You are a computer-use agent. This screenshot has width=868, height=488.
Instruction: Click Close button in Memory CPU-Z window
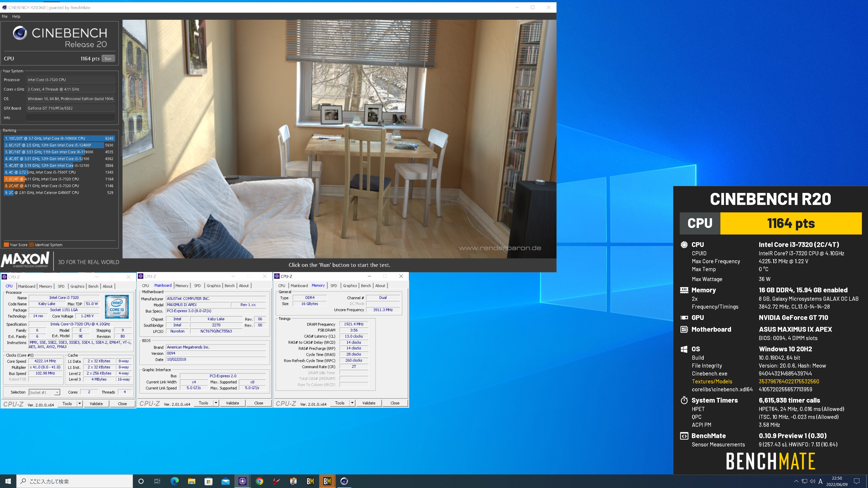[395, 403]
